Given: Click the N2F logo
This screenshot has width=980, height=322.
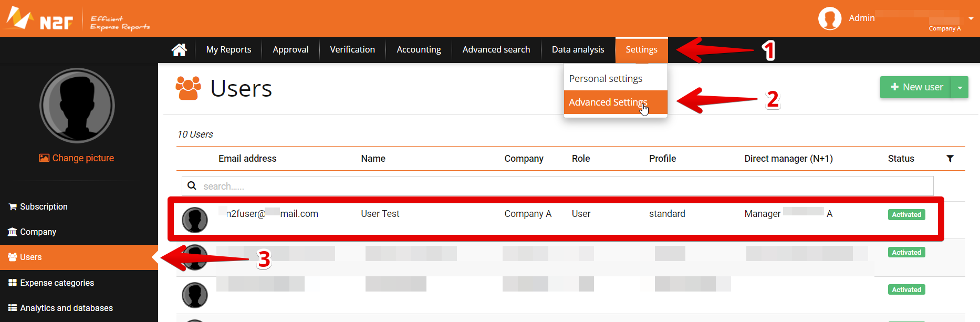Looking at the screenshot, I should pos(40,18).
